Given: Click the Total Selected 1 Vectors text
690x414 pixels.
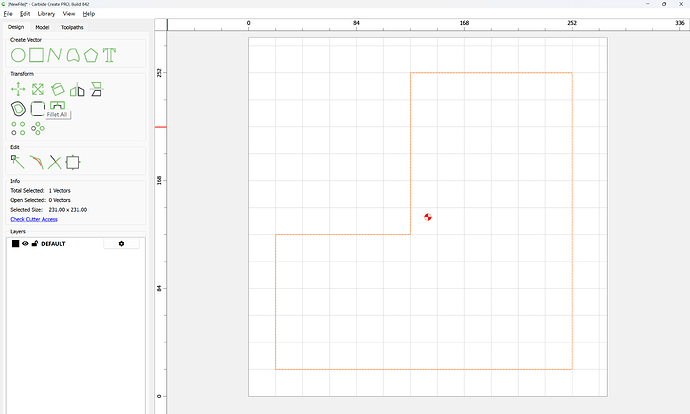Looking at the screenshot, I should [40, 191].
